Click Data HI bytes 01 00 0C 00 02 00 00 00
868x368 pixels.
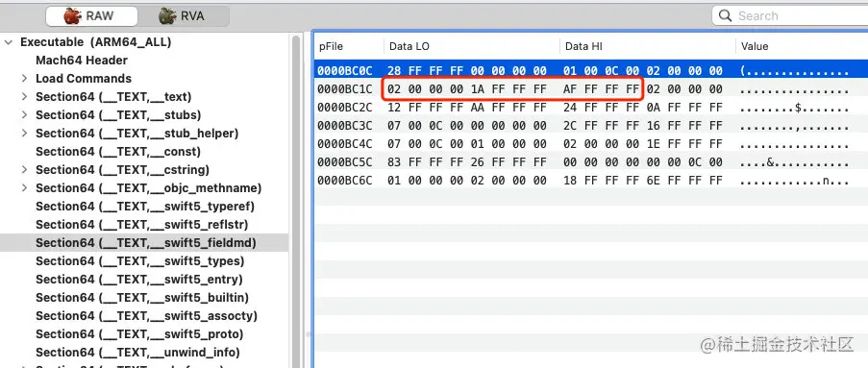pyautogui.click(x=643, y=71)
